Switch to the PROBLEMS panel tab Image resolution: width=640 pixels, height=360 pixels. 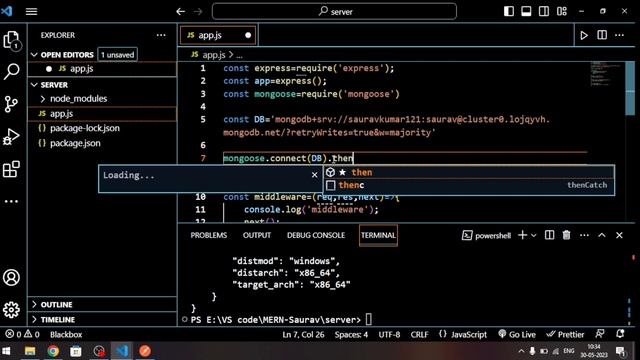[209, 235]
